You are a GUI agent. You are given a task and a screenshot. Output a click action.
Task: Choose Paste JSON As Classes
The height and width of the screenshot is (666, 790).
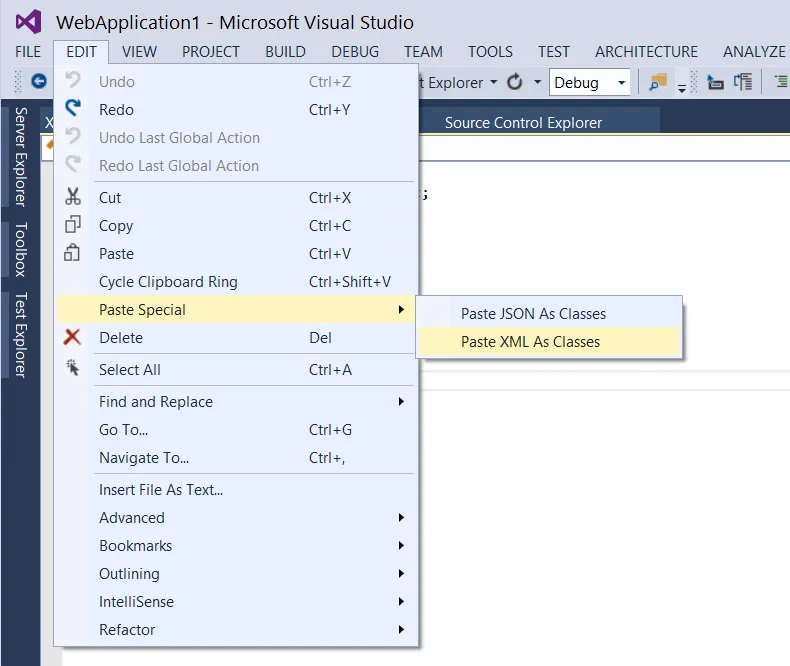pyautogui.click(x=533, y=313)
